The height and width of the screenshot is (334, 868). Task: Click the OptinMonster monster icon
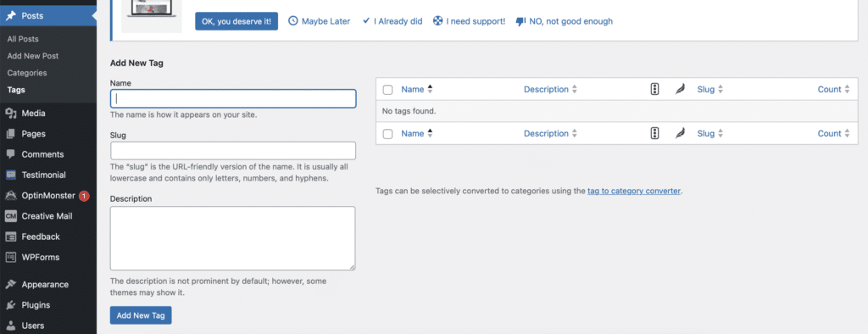pyautogui.click(x=10, y=196)
